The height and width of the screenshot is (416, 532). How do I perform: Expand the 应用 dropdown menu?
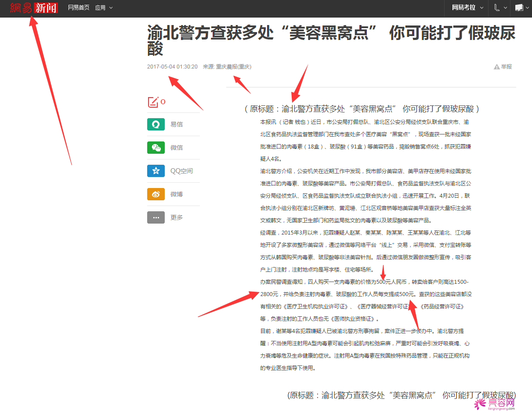pyautogui.click(x=104, y=7)
